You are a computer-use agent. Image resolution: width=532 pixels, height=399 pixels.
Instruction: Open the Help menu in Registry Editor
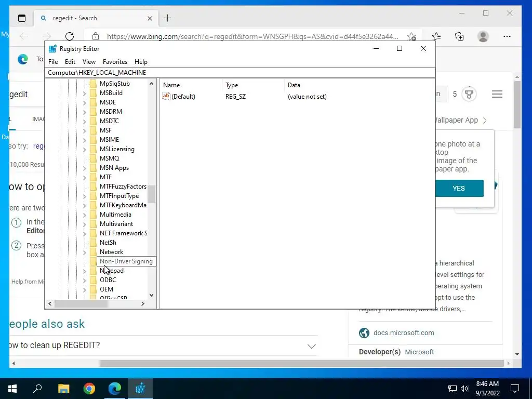tap(141, 62)
